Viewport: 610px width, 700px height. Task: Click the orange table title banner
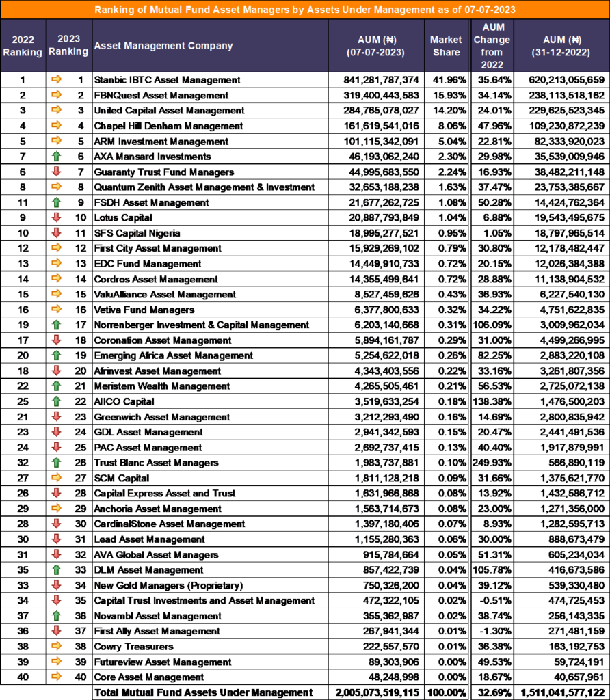(x=305, y=10)
